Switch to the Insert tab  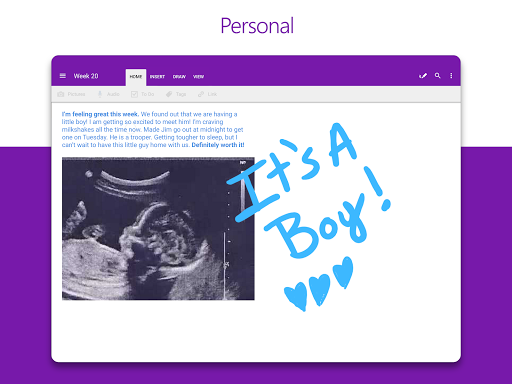(x=157, y=77)
